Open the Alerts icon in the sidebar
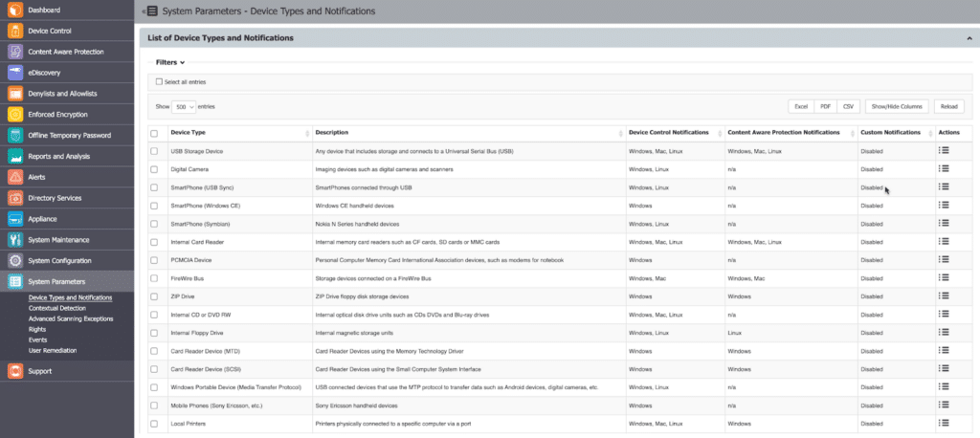 click(x=15, y=177)
